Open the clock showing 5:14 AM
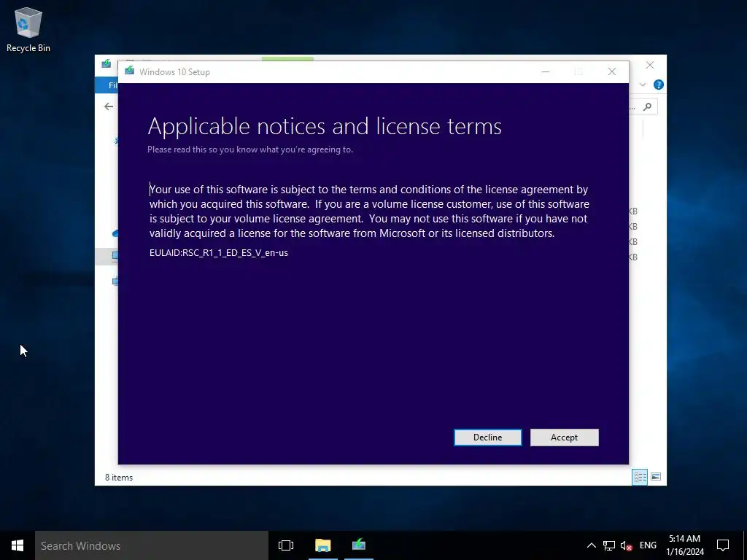 coord(684,545)
